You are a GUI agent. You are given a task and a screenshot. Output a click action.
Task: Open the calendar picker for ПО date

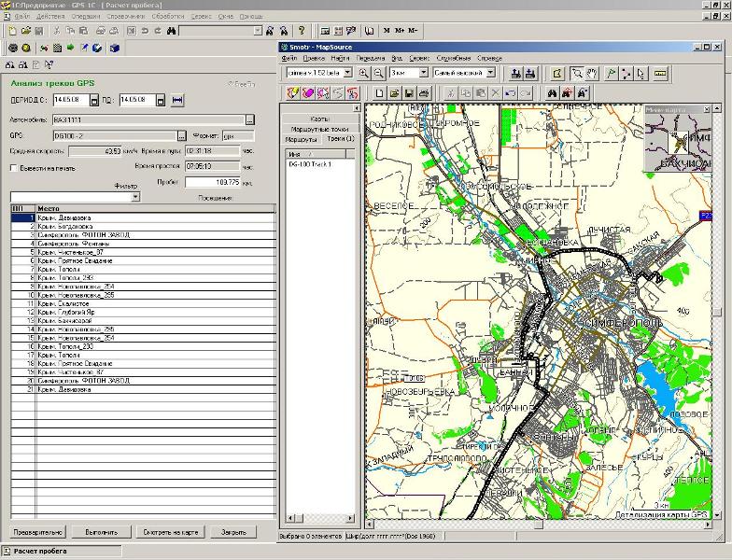click(x=161, y=101)
